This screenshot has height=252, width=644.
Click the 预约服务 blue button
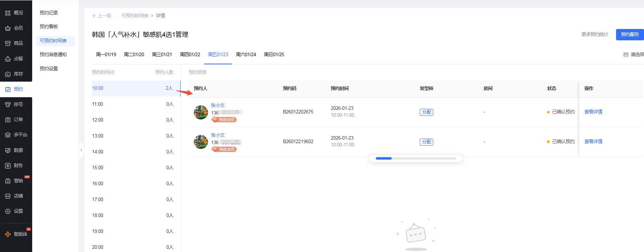[x=630, y=34]
